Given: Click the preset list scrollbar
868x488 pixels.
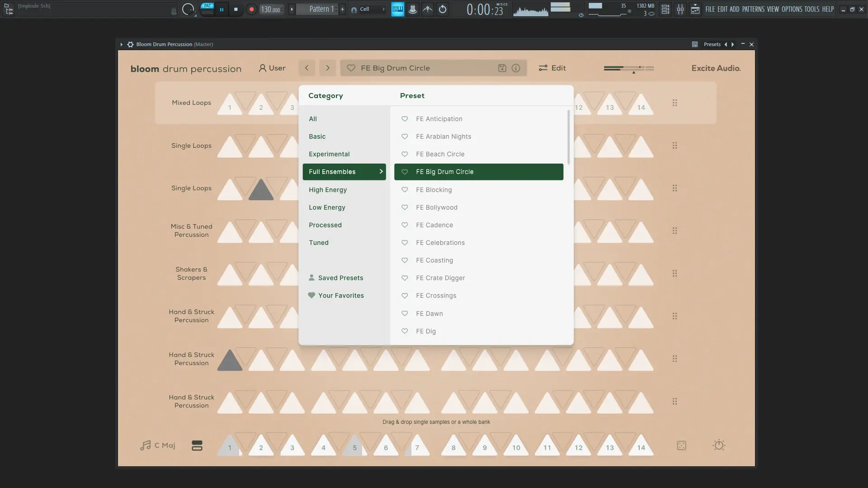Looking at the screenshot, I should tap(568, 138).
